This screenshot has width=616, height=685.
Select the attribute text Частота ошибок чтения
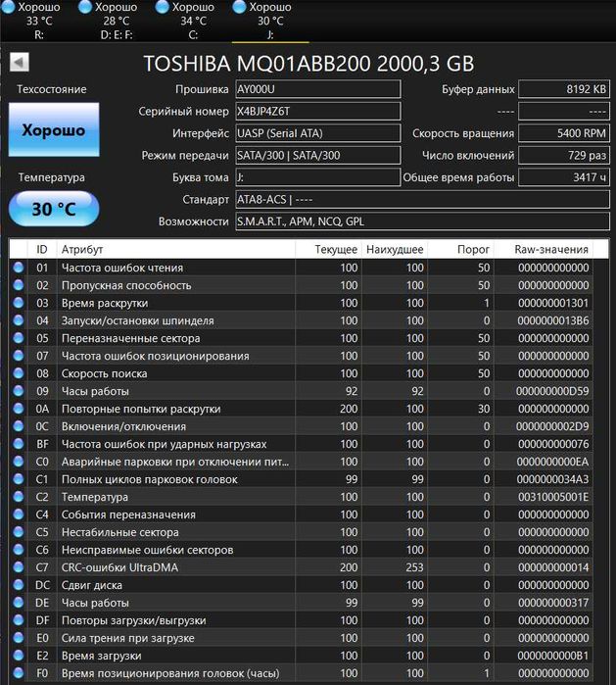tap(122, 268)
